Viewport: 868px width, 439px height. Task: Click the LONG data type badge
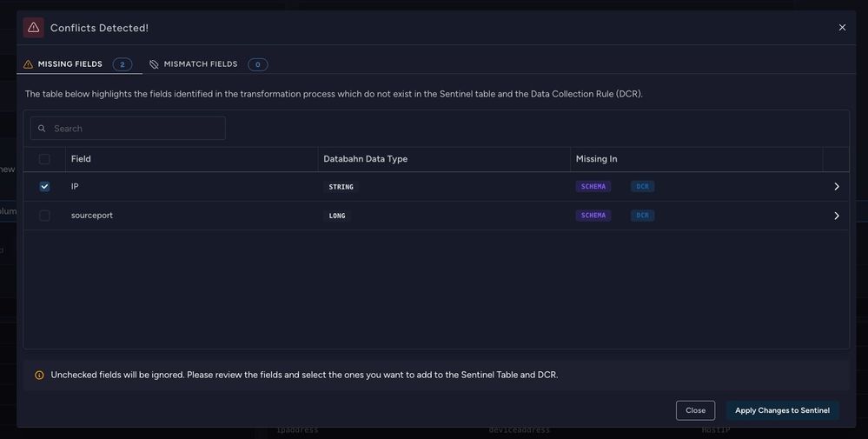[x=337, y=216]
